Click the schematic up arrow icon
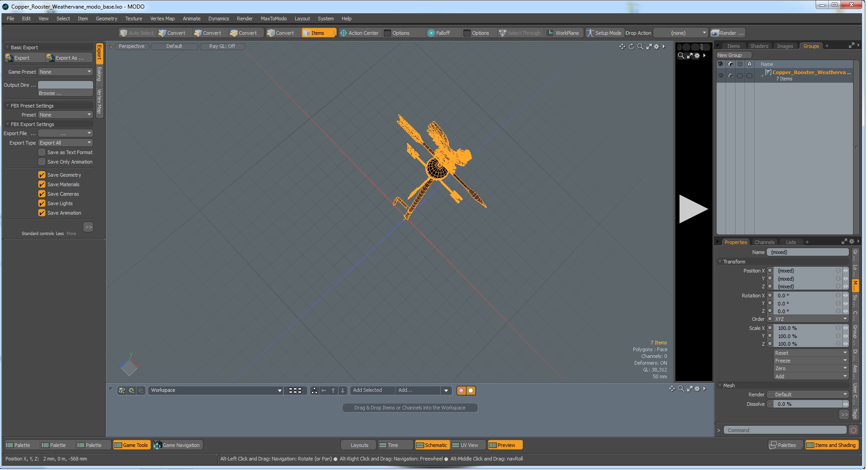 [333, 390]
